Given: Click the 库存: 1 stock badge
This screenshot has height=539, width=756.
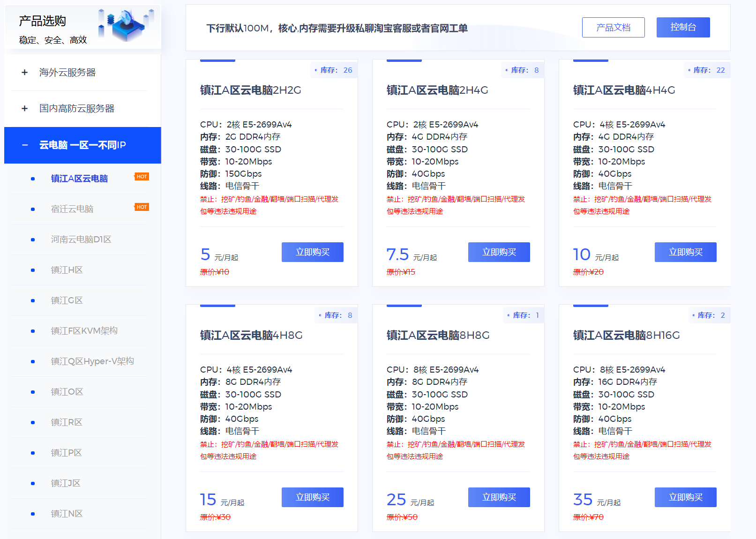Looking at the screenshot, I should (524, 315).
